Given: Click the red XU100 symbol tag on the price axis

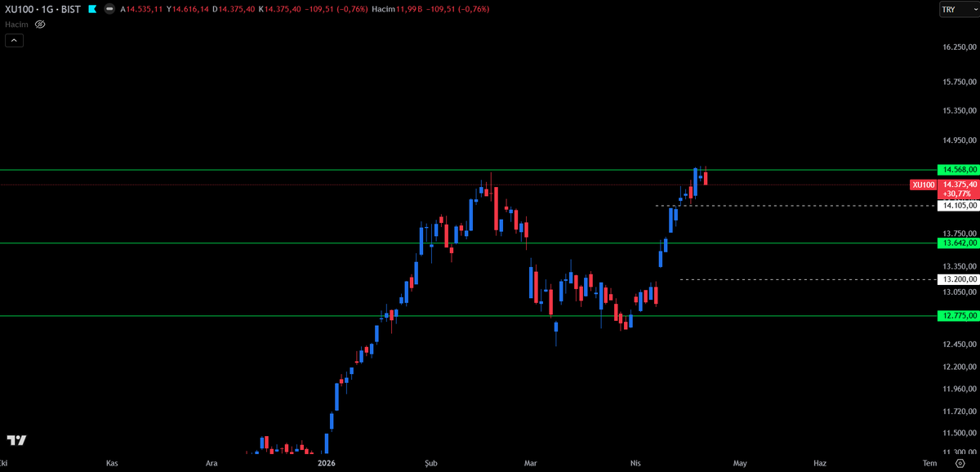Looking at the screenshot, I should [923, 185].
